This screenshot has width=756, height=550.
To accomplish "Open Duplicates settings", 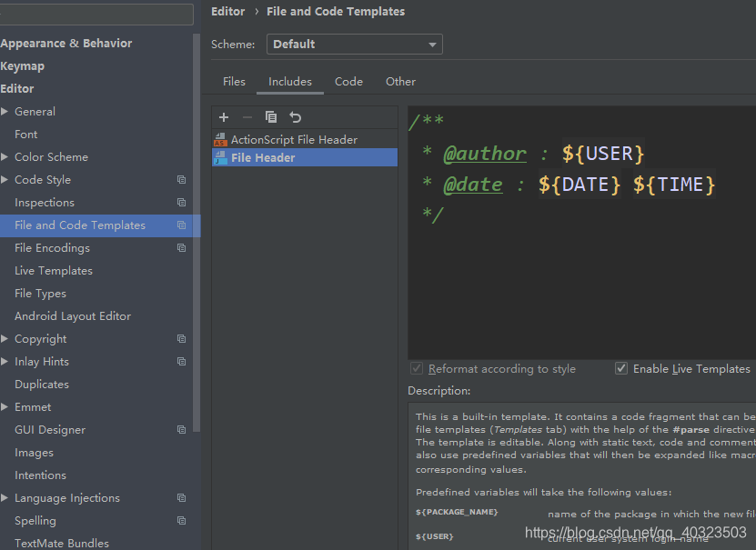I will tap(42, 385).
